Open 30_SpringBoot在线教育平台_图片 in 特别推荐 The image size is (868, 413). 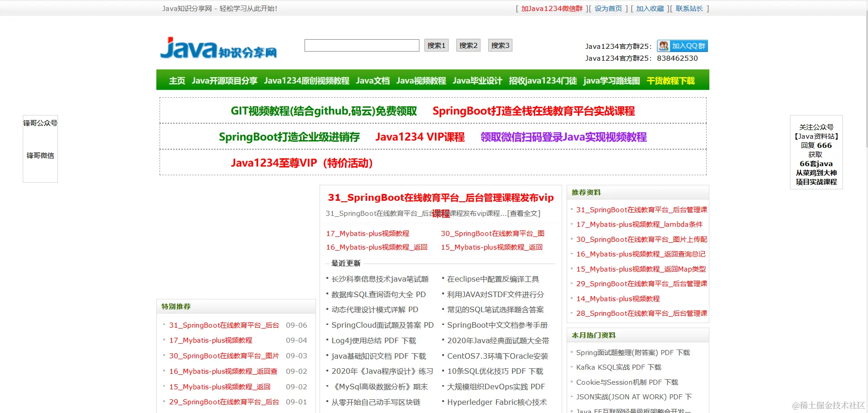click(224, 355)
